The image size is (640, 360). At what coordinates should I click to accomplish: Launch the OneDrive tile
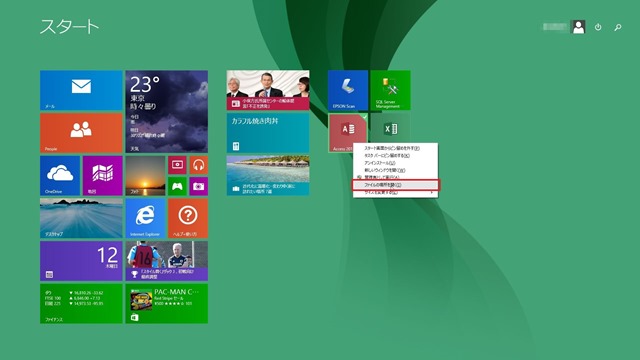point(60,176)
